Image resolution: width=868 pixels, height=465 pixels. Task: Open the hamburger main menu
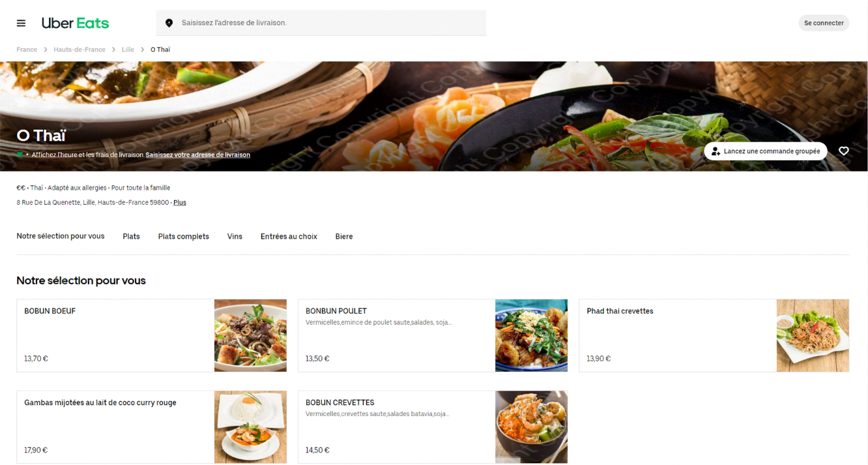(x=21, y=23)
